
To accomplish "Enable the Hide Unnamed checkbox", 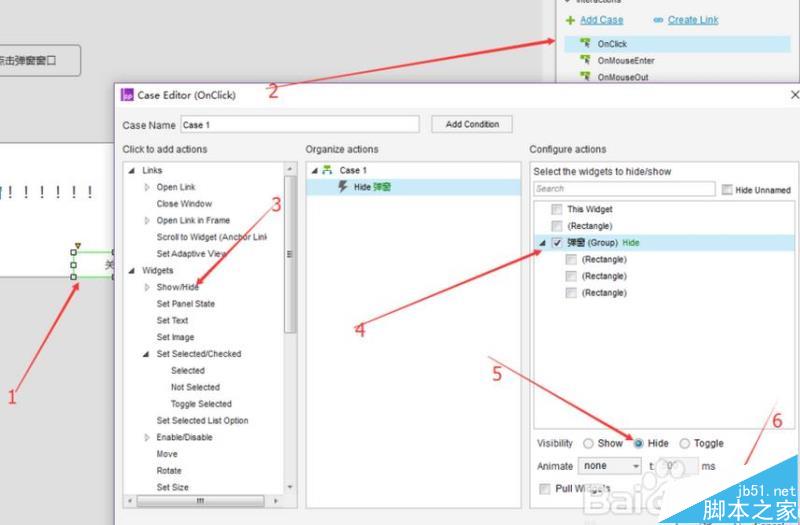I will [726, 189].
